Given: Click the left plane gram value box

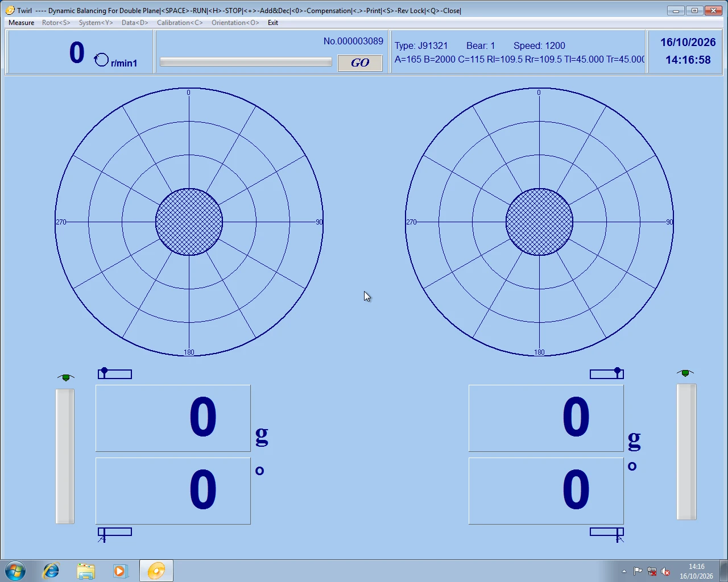Looking at the screenshot, I should pyautogui.click(x=173, y=418).
